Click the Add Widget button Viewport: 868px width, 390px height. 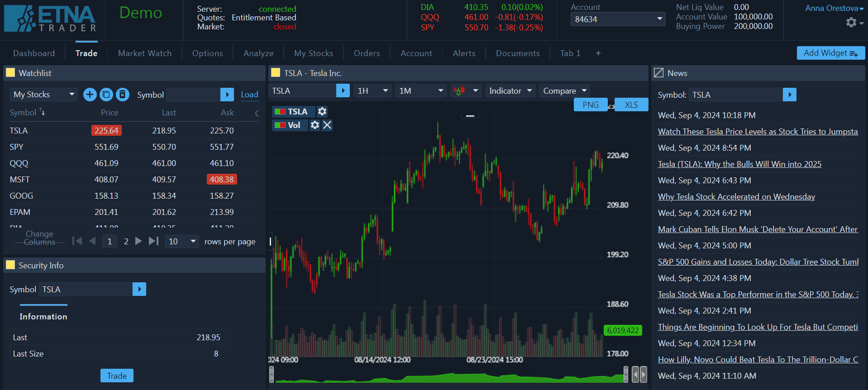(x=831, y=53)
